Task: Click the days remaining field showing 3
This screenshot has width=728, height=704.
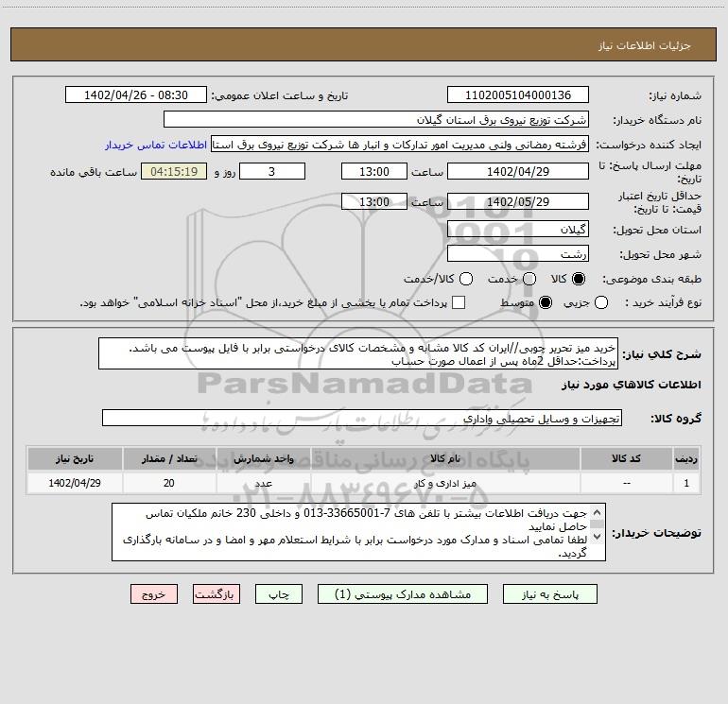Action: (272, 172)
